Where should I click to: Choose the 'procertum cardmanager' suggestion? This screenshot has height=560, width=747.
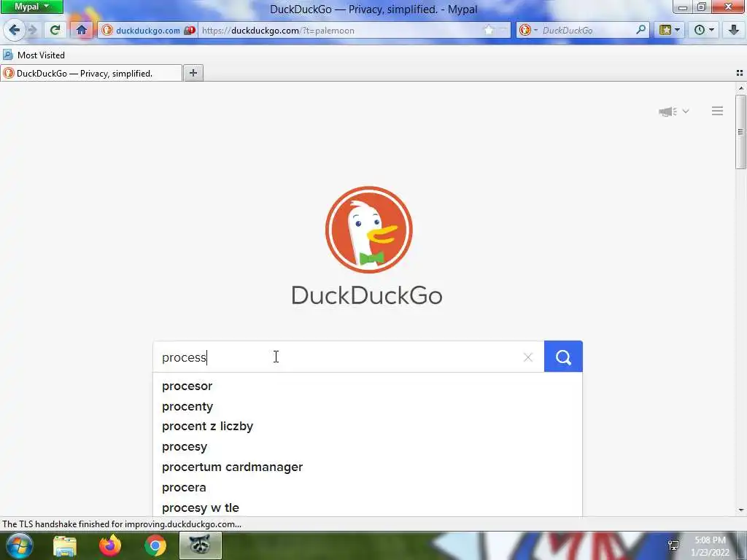(x=368, y=467)
